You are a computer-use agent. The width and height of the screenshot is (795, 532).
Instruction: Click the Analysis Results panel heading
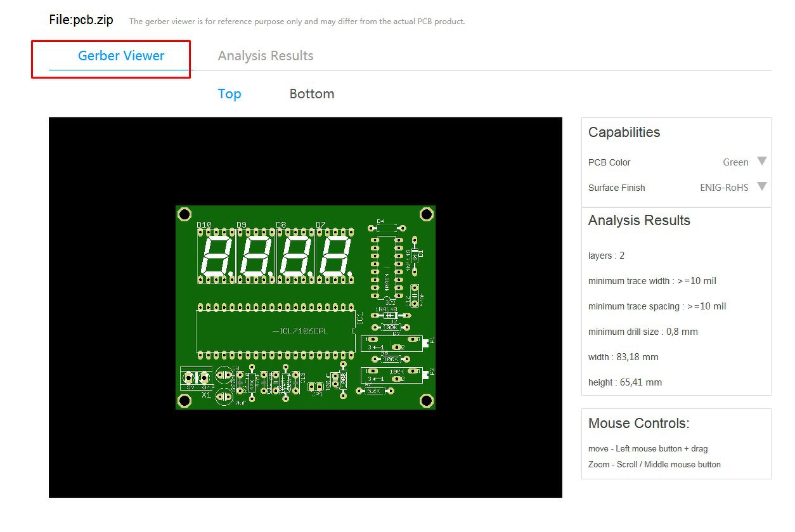pos(639,221)
